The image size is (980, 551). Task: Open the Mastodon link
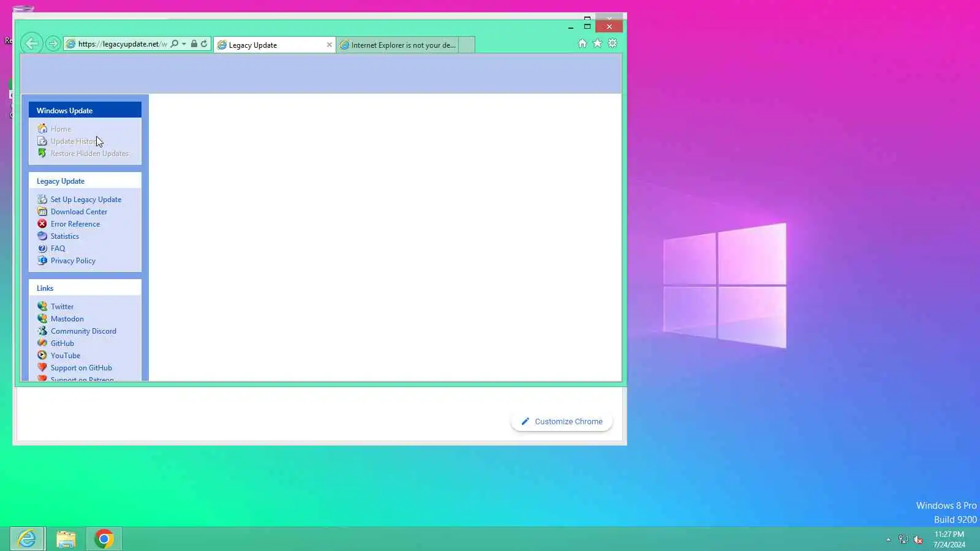(x=67, y=318)
